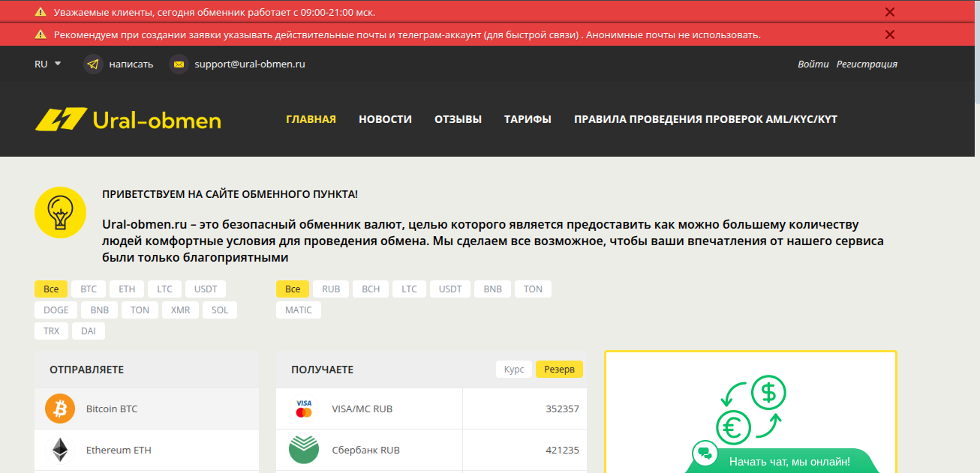Screen dimensions: 980x473
Task: Filter send currencies by LTC
Action: (164, 289)
